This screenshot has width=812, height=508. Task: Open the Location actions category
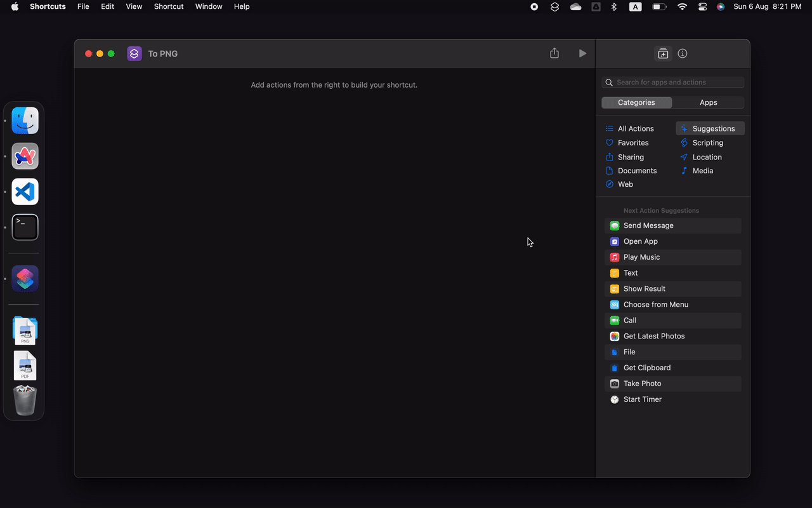[705, 157]
